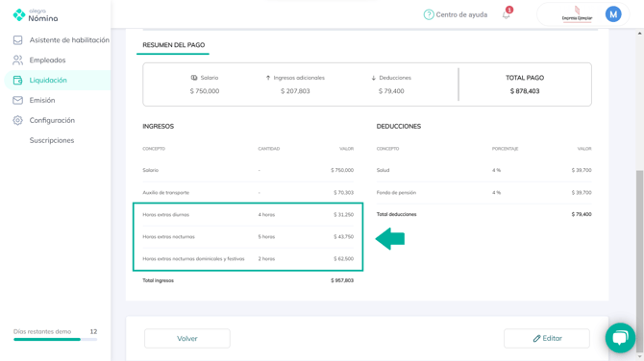Click the Editar button
The image size is (644, 361).
tap(547, 338)
